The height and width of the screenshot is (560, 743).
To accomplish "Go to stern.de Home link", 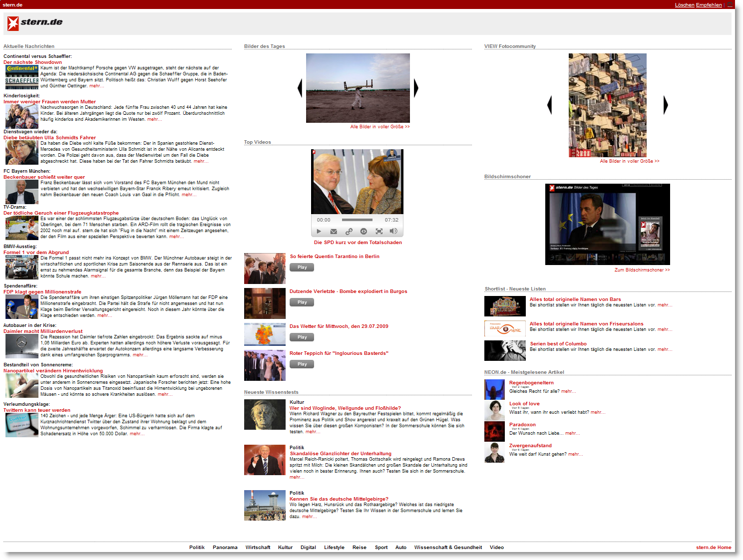I will click(714, 548).
